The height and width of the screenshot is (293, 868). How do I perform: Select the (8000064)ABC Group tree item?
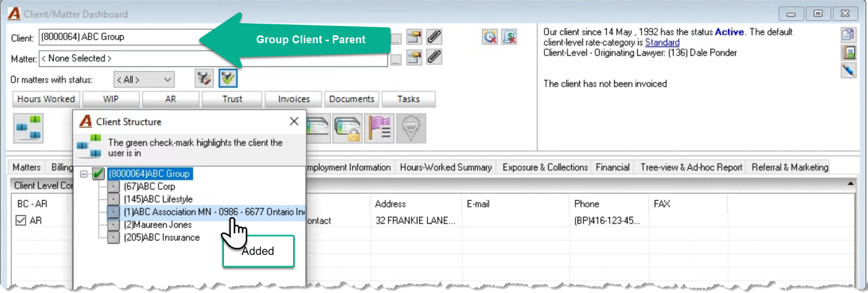click(149, 173)
